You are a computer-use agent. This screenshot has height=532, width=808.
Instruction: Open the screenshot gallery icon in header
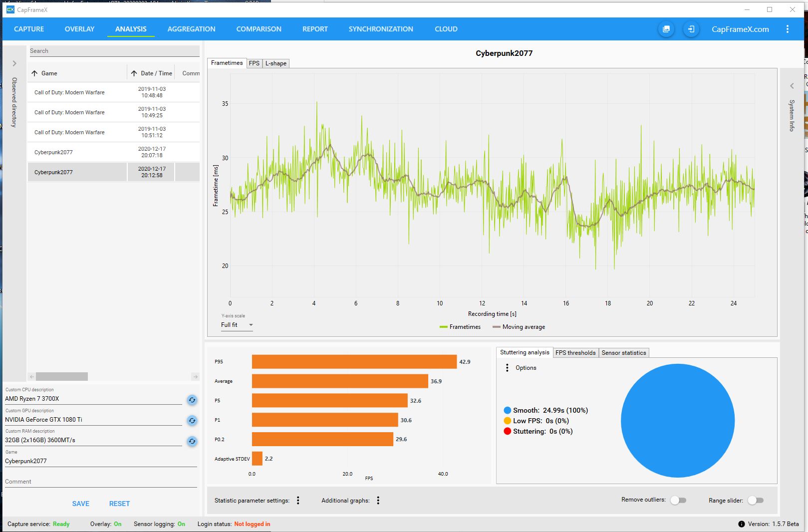tap(666, 29)
